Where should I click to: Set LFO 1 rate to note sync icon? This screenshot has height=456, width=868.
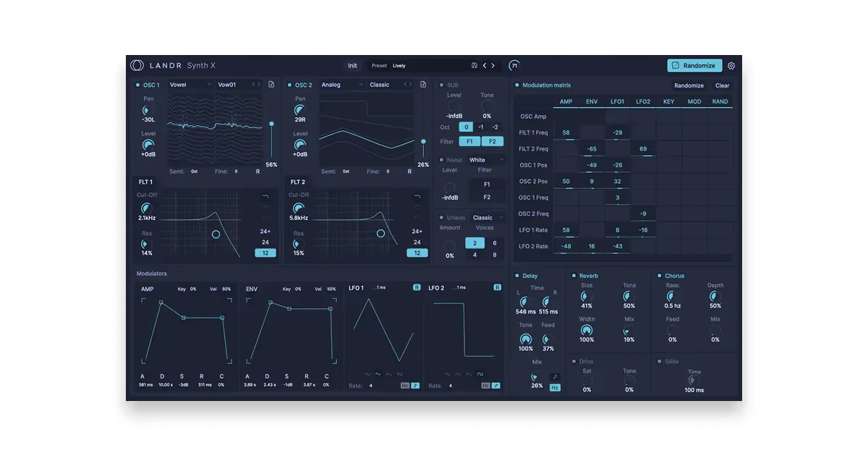point(416,386)
